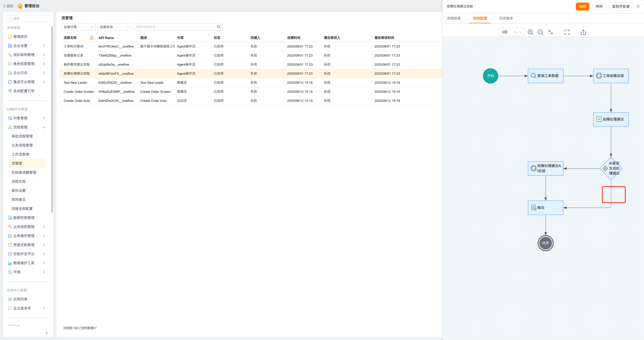Open the 全部状态 status dropdown
Viewport: 644px width, 340px height.
[x=114, y=27]
